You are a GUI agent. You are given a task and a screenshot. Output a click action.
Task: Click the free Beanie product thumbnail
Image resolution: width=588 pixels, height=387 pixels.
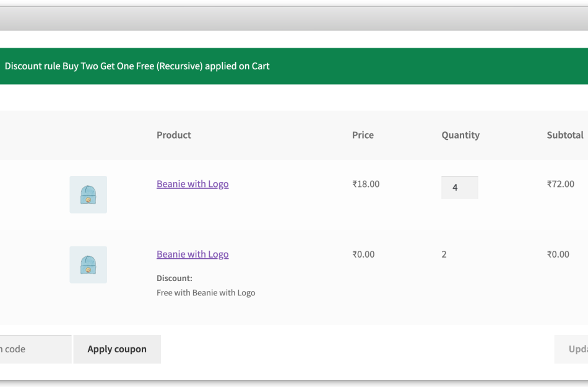[x=88, y=264]
